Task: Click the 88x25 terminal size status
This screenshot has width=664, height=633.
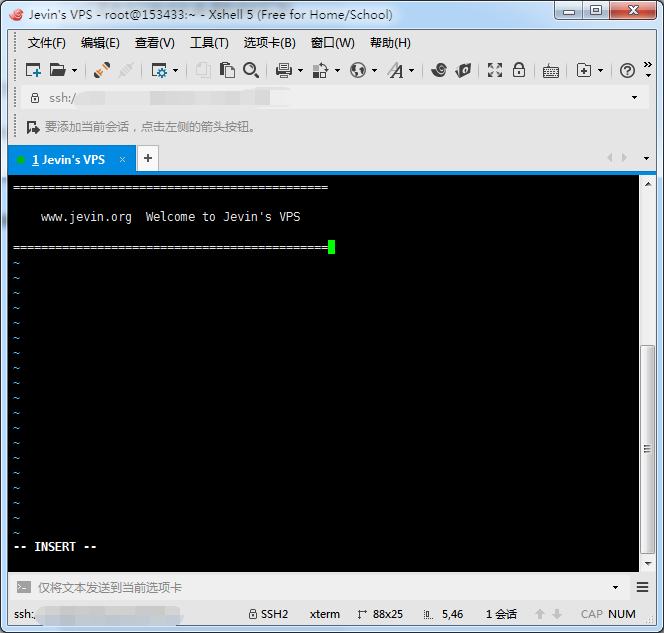Action: click(x=380, y=614)
